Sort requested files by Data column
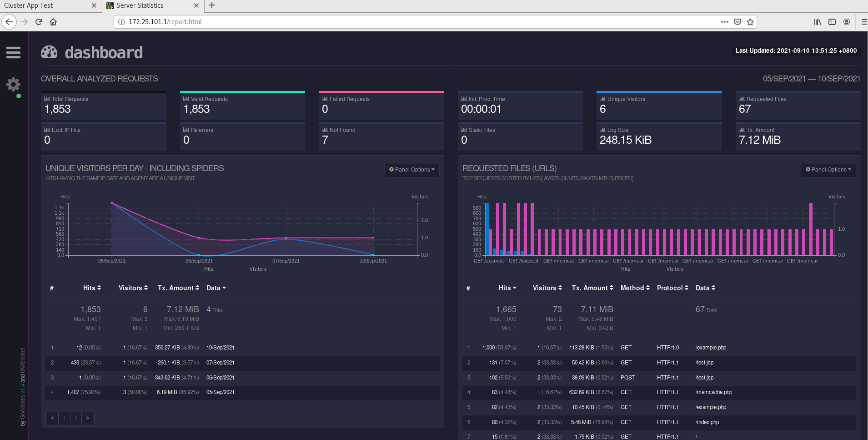868x440 pixels. [706, 288]
